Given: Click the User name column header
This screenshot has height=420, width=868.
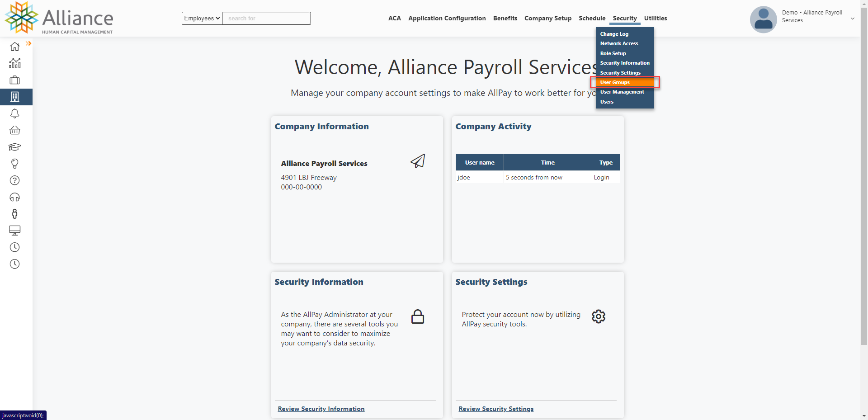Looking at the screenshot, I should coord(480,162).
